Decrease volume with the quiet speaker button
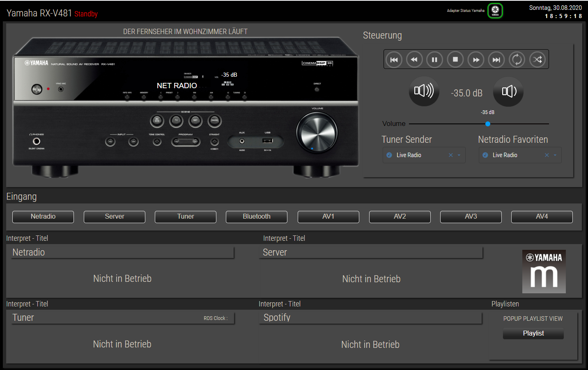Viewport: 588px width, 370px height. click(x=508, y=91)
